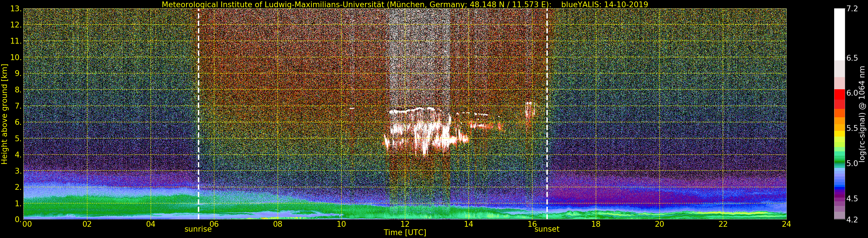
Task: Click the colorbar label 'log(rc-signal) @ 1064 nm'
Action: (x=862, y=114)
